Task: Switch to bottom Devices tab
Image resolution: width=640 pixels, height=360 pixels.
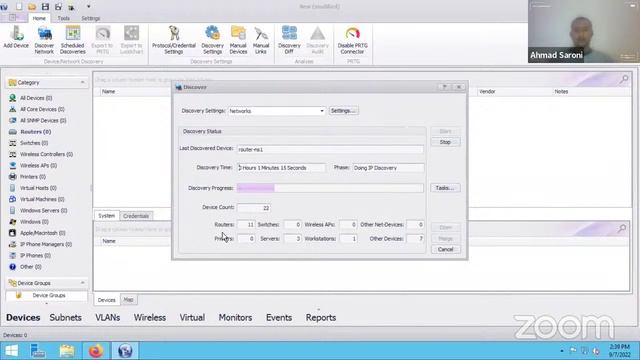Action: 107,300
